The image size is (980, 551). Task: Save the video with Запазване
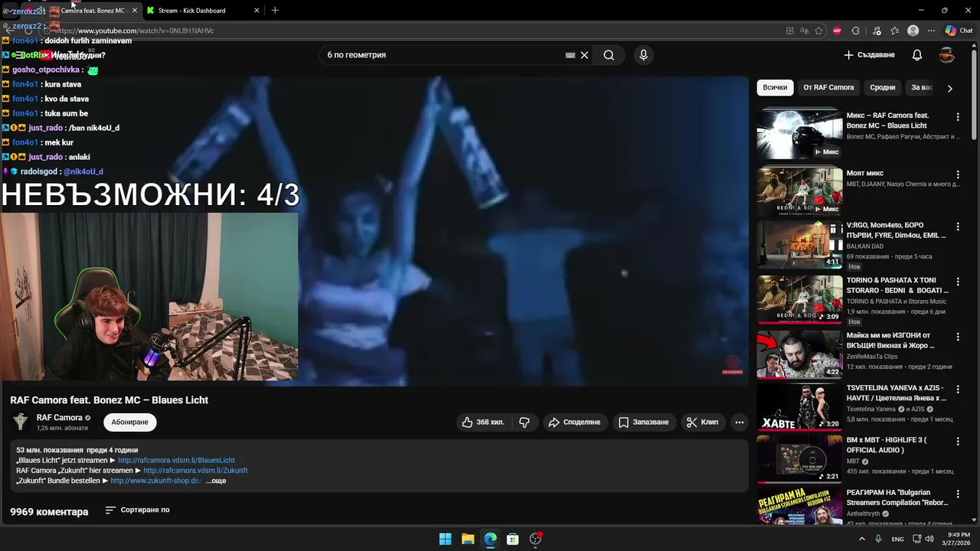click(644, 422)
